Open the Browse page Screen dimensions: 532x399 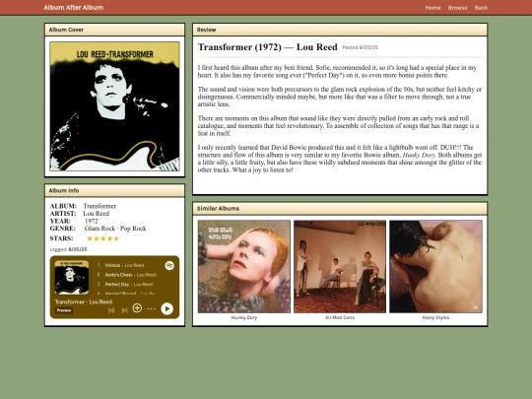(x=457, y=8)
